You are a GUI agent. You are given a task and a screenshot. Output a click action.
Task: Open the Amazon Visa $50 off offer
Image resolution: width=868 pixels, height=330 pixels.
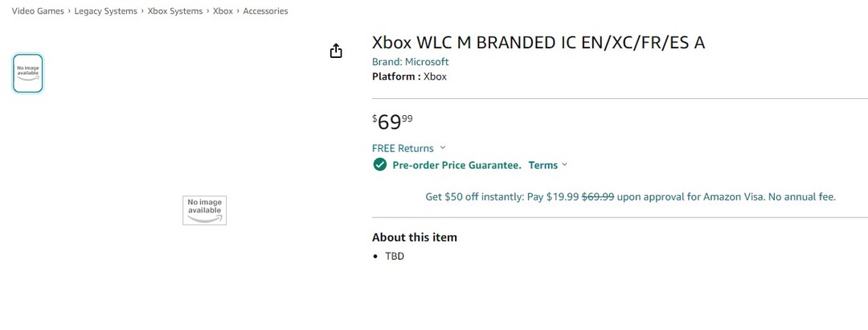[630, 196]
